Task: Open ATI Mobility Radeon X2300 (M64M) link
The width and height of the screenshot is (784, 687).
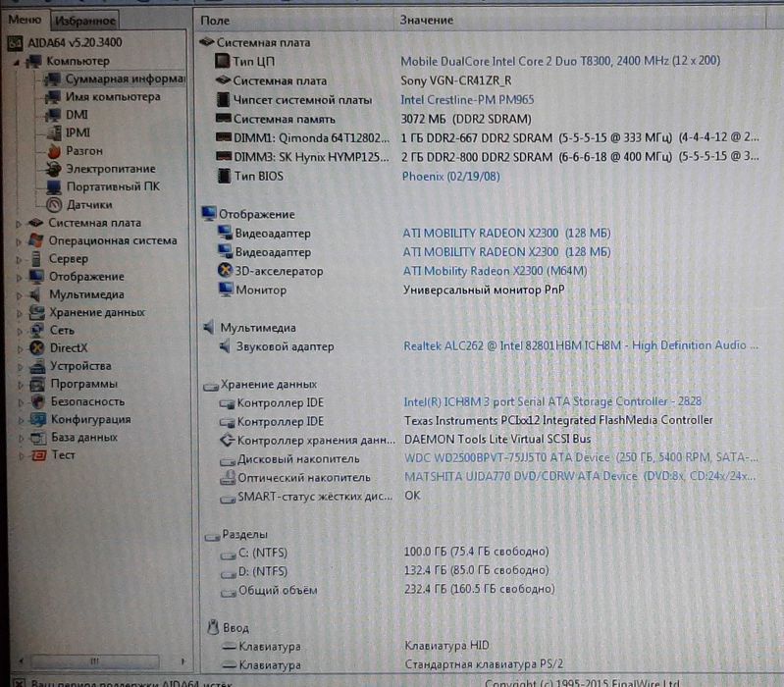Action: 495,271
